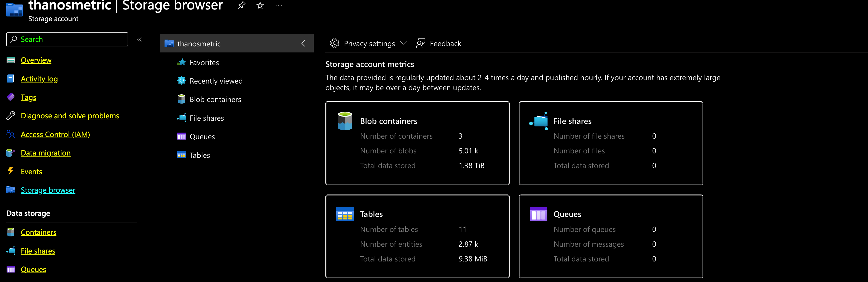The image size is (868, 282).
Task: Focus the Search box in the sidebar
Action: pyautogui.click(x=67, y=40)
